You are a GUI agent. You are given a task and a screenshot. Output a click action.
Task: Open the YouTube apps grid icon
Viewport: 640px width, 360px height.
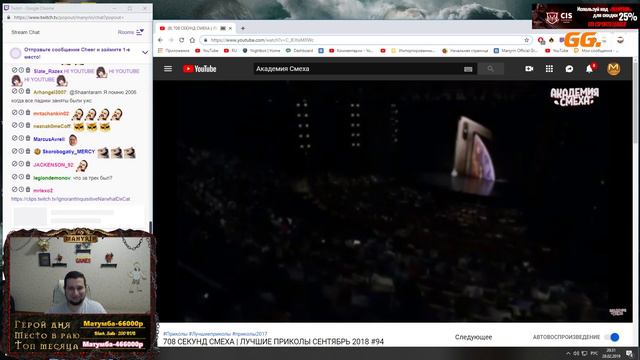[549, 69]
